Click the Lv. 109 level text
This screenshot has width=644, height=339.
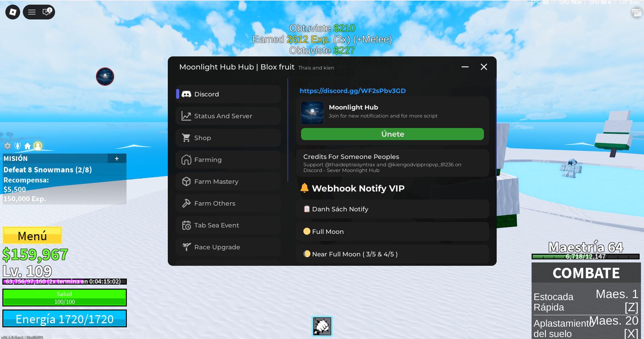pyautogui.click(x=27, y=271)
